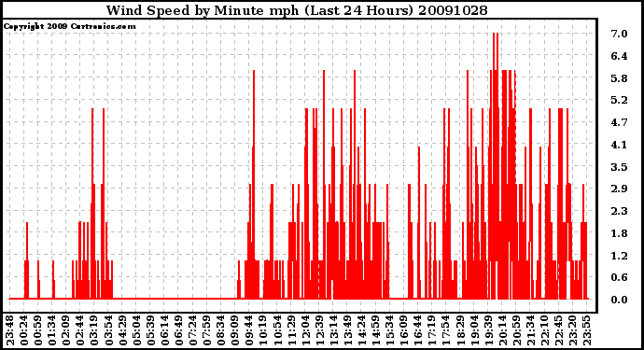Click the 20:59 time label

click(516, 330)
